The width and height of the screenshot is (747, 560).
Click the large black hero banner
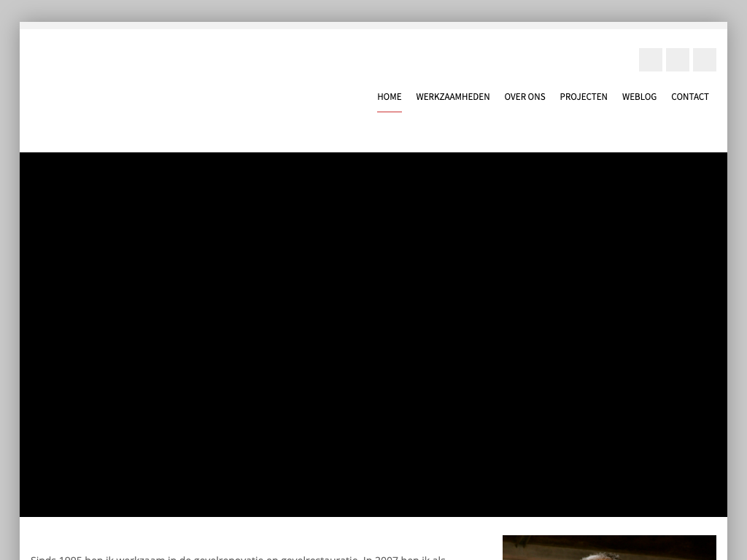click(x=373, y=334)
